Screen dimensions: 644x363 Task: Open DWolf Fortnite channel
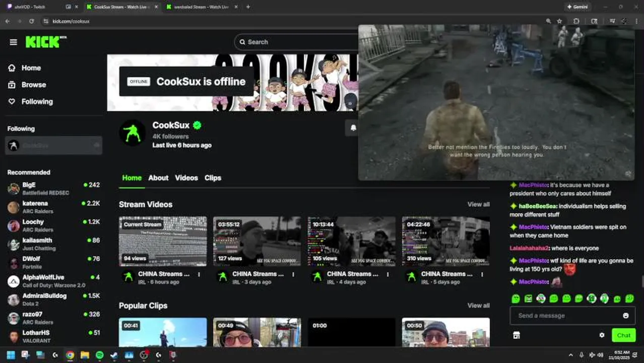pyautogui.click(x=53, y=262)
